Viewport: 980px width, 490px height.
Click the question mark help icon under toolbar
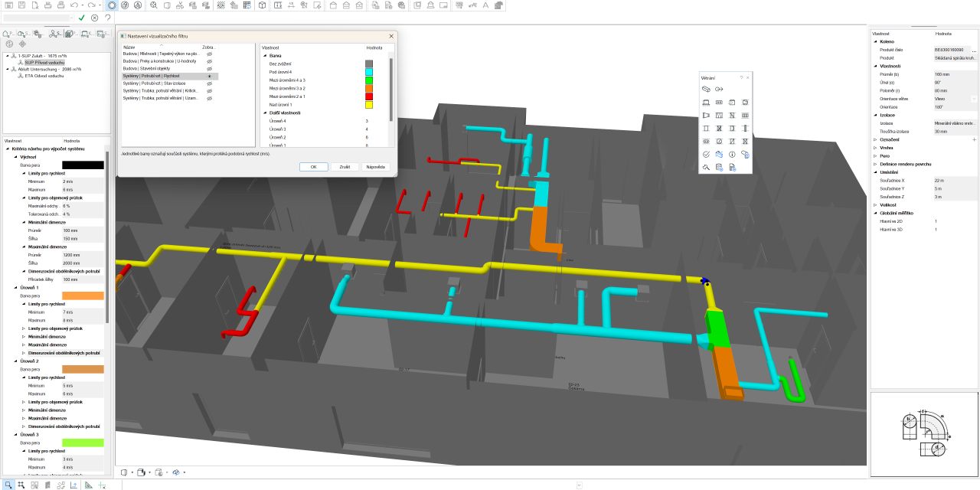coord(107,18)
